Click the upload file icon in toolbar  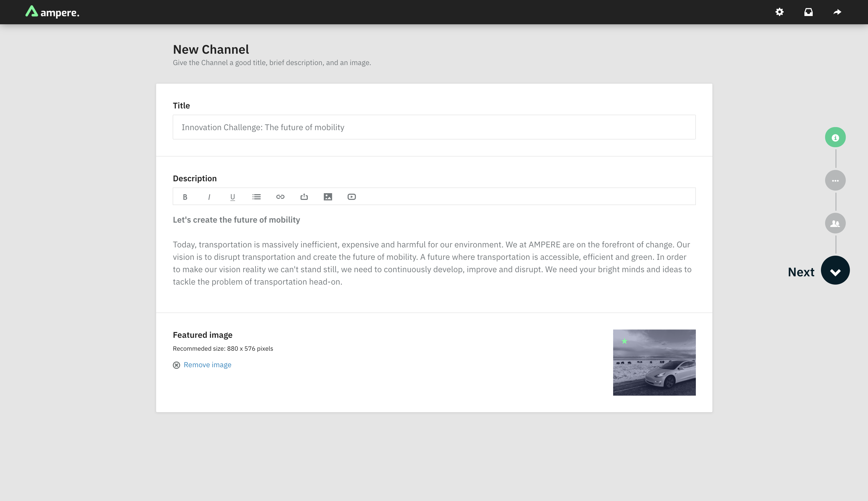pos(304,197)
